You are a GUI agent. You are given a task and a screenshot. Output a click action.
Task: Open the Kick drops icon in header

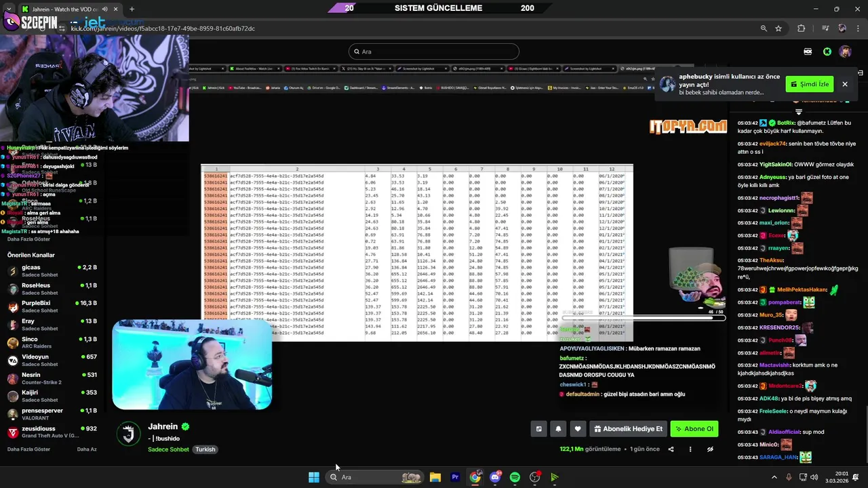coord(808,52)
